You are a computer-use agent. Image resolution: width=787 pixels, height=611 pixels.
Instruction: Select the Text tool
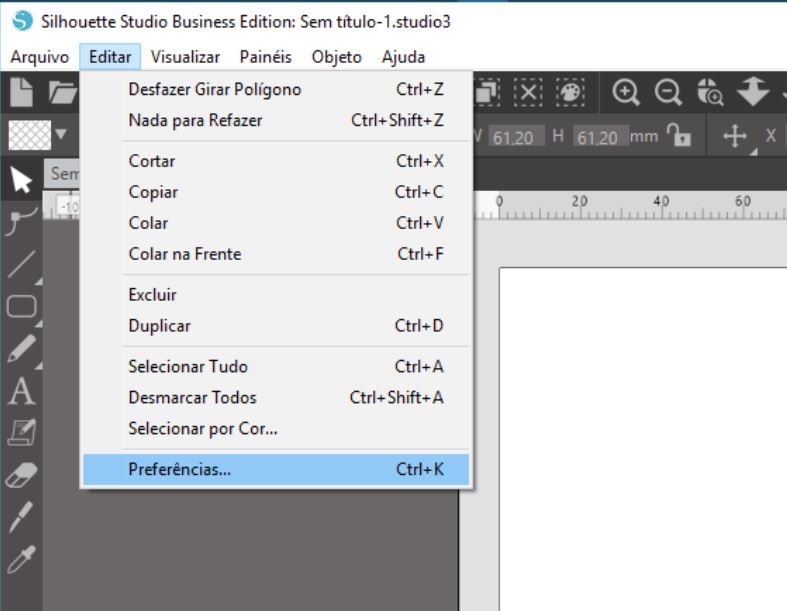click(22, 391)
